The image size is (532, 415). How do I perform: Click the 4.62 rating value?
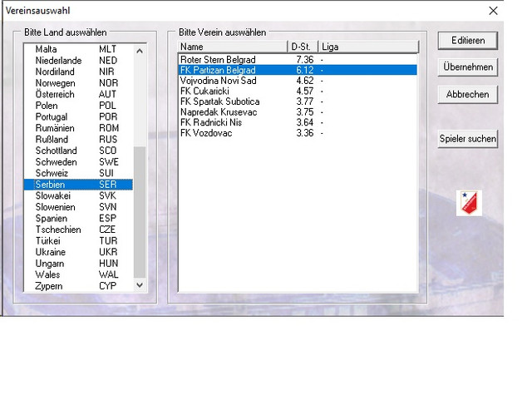click(305, 81)
